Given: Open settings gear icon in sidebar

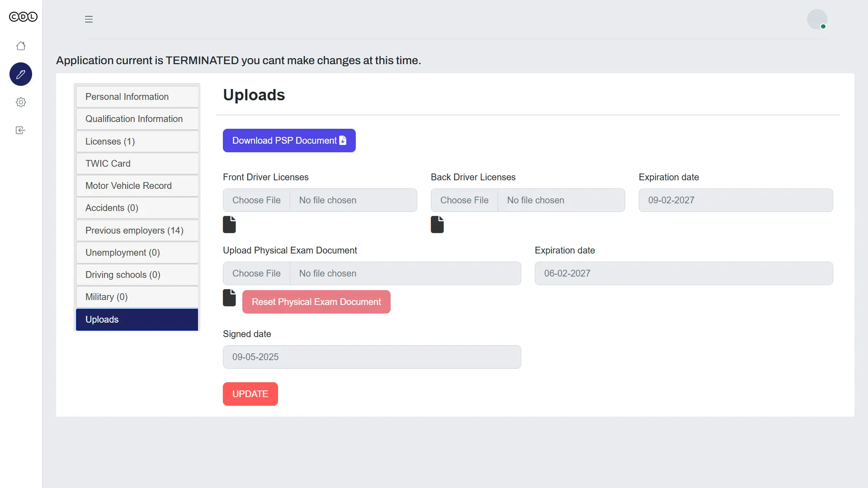Looking at the screenshot, I should [x=21, y=102].
